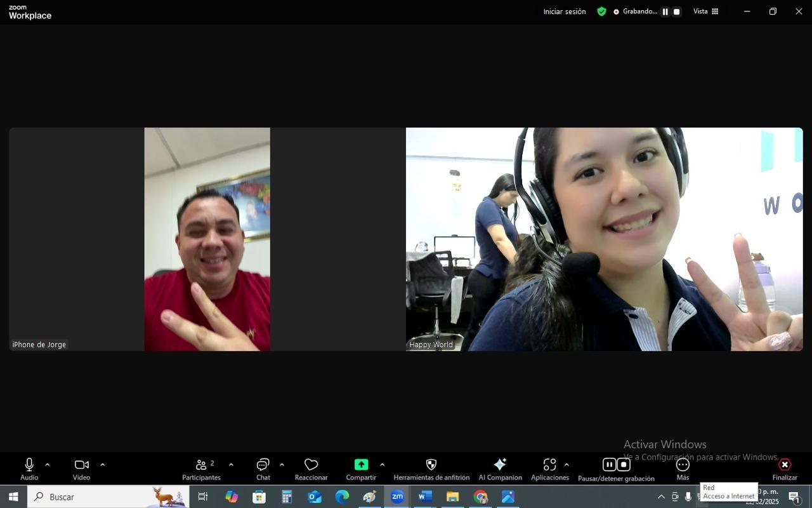Image resolution: width=812 pixels, height=508 pixels.
Task: Open Copilot from the taskbar
Action: [232, 497]
